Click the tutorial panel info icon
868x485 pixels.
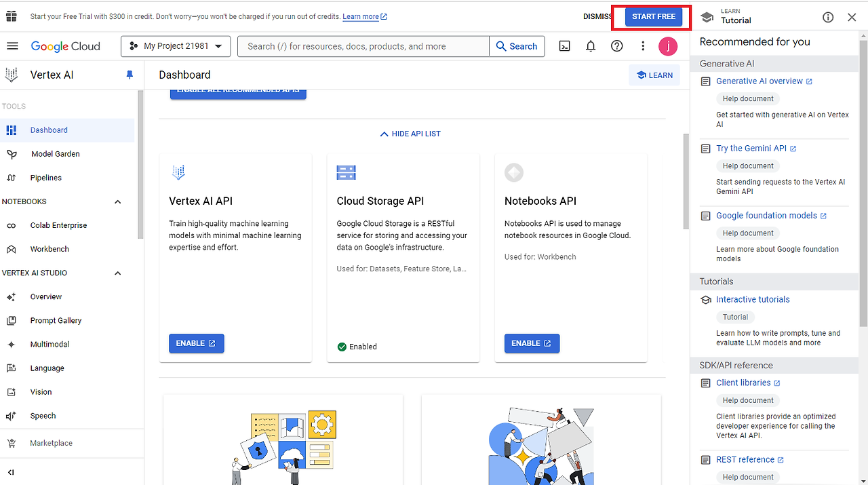click(828, 17)
